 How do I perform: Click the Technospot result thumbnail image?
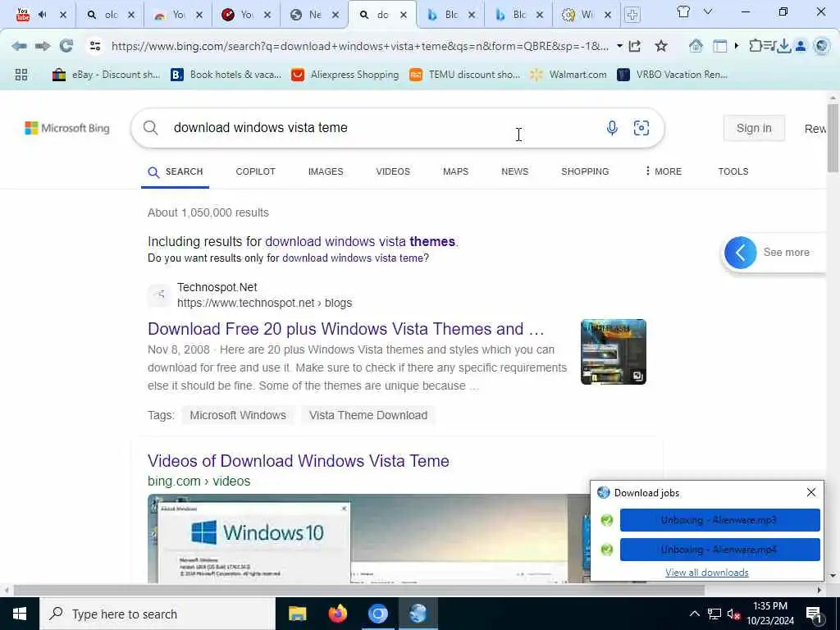(613, 351)
